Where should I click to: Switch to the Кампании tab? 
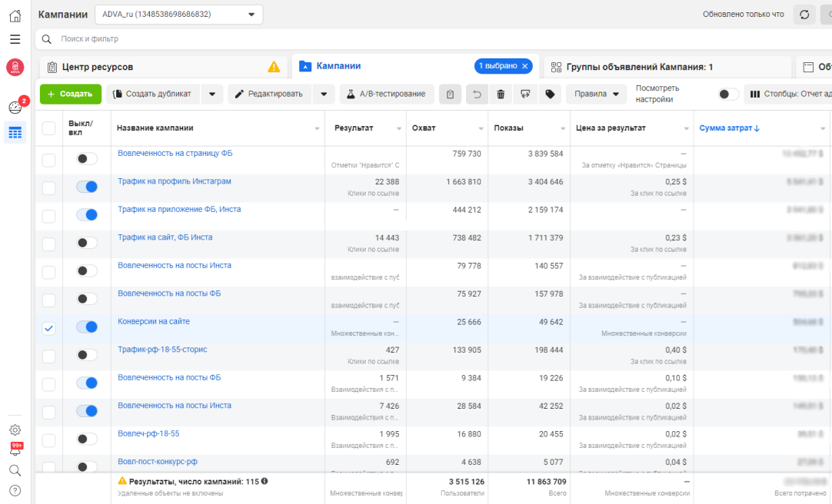tap(415, 66)
